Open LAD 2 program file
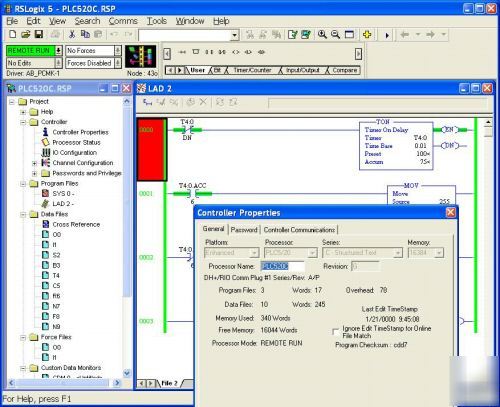500x407 pixels. tap(63, 204)
